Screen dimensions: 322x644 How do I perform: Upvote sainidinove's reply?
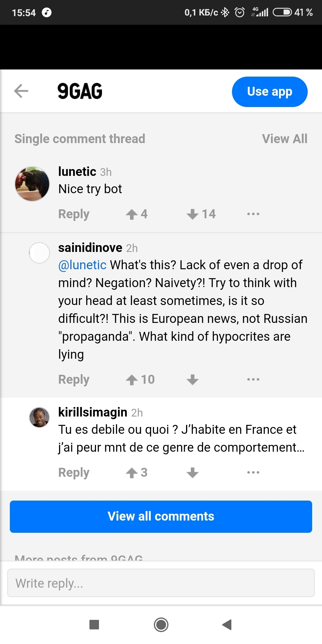click(x=132, y=380)
